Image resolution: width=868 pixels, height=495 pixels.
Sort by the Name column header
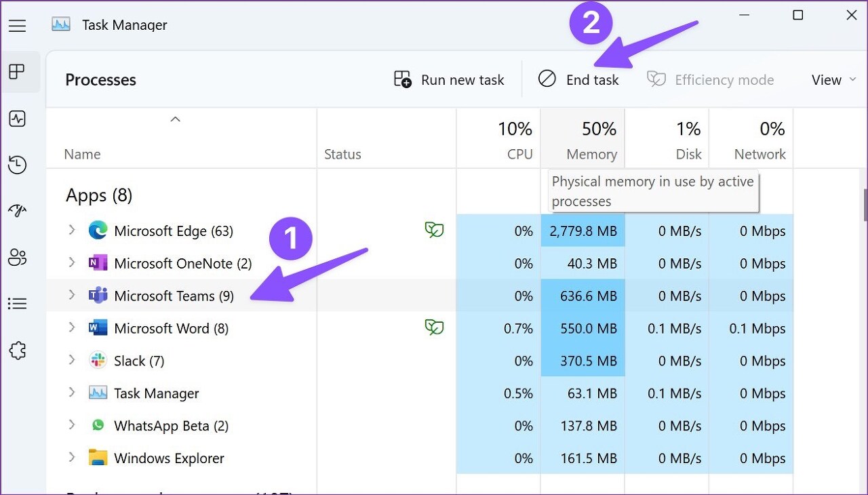coord(180,138)
